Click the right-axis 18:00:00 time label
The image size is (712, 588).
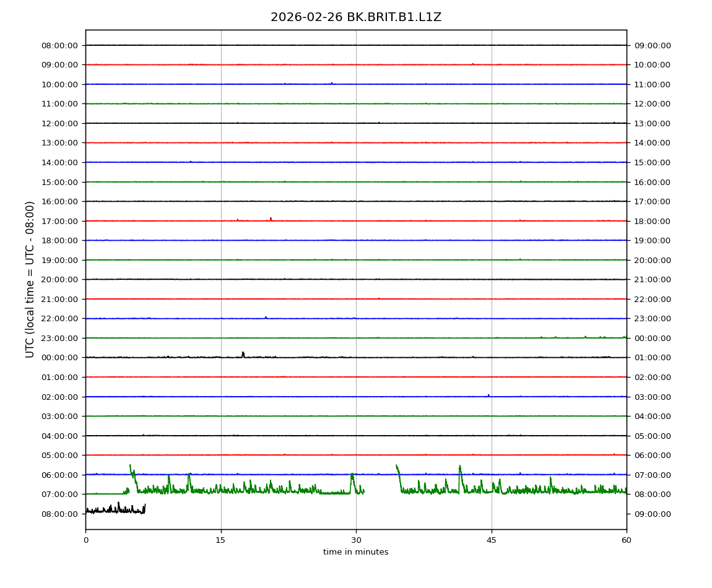[x=652, y=221]
